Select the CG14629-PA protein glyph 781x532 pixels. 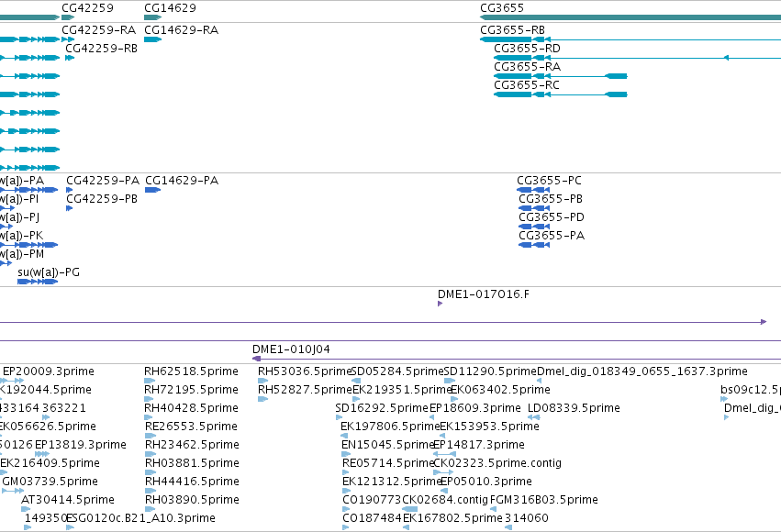click(x=153, y=190)
